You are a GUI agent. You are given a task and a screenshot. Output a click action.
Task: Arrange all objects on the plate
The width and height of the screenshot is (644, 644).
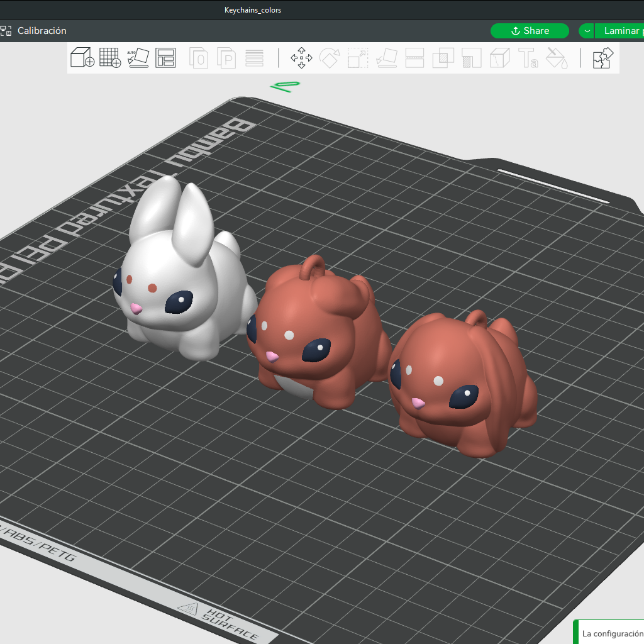(x=165, y=58)
